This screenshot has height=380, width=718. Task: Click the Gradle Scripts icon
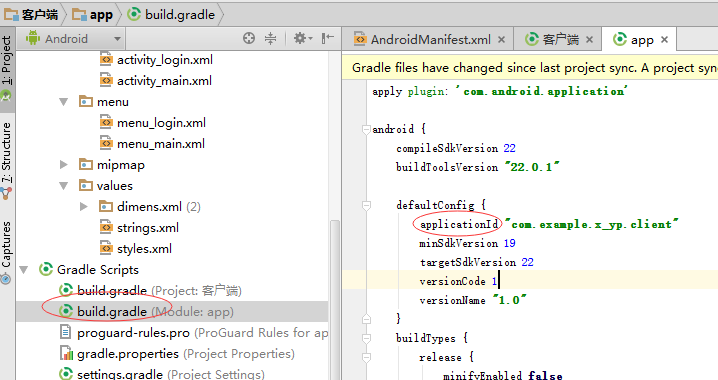[46, 269]
